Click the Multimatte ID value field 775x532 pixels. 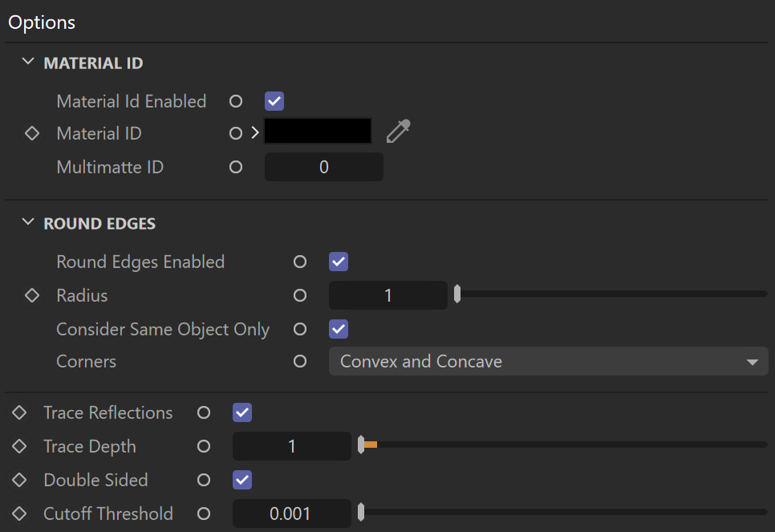324,167
